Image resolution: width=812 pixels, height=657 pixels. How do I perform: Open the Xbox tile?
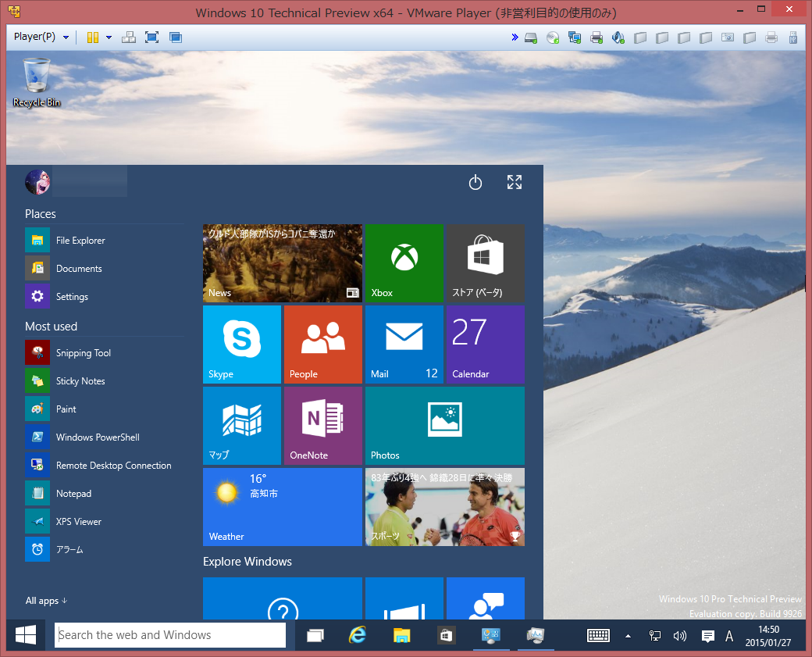click(x=404, y=263)
